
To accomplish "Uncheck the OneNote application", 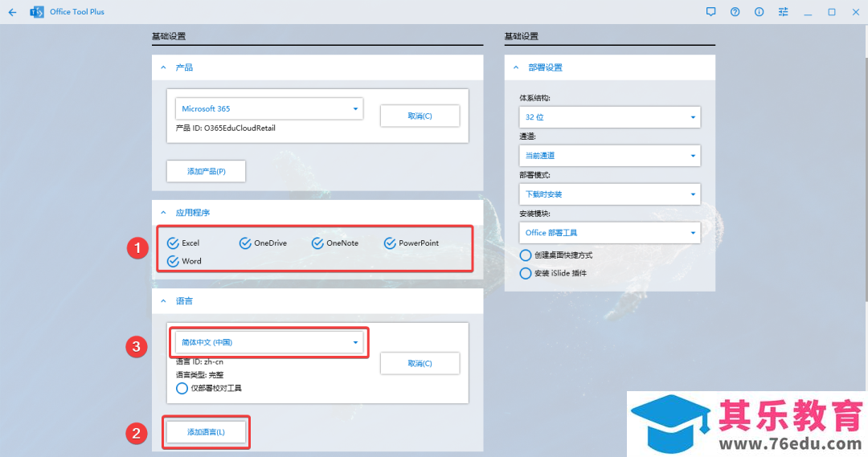I will pos(317,243).
